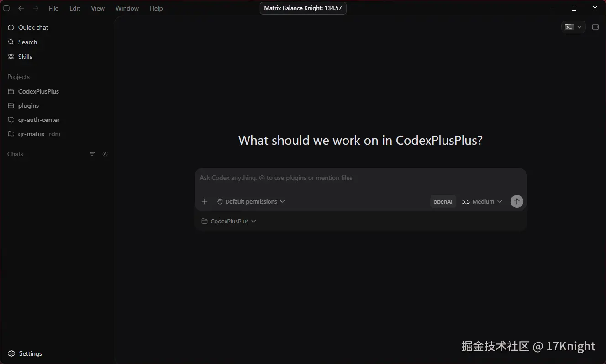Add an attachment with the plus icon

205,201
